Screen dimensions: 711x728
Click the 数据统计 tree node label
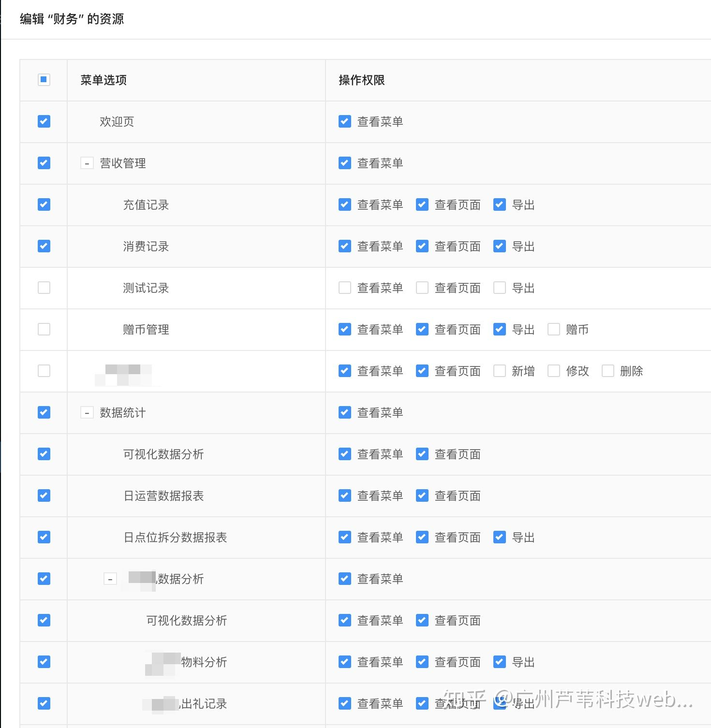[122, 413]
